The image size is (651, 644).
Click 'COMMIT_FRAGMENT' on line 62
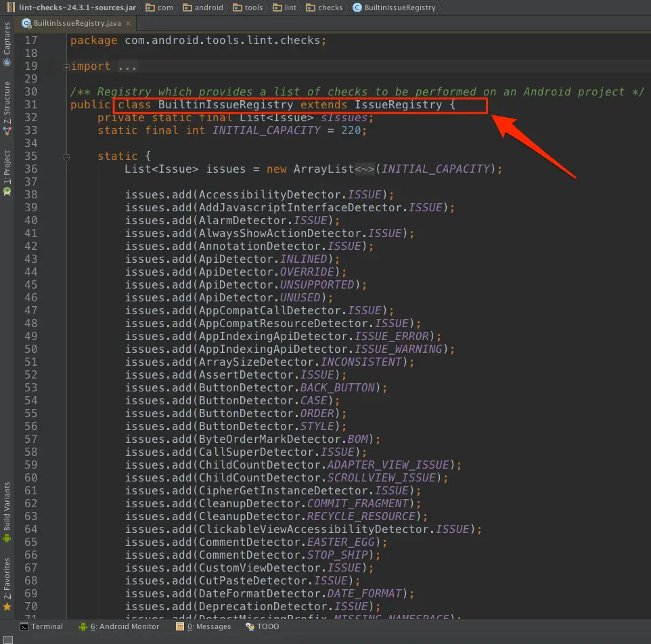(357, 504)
